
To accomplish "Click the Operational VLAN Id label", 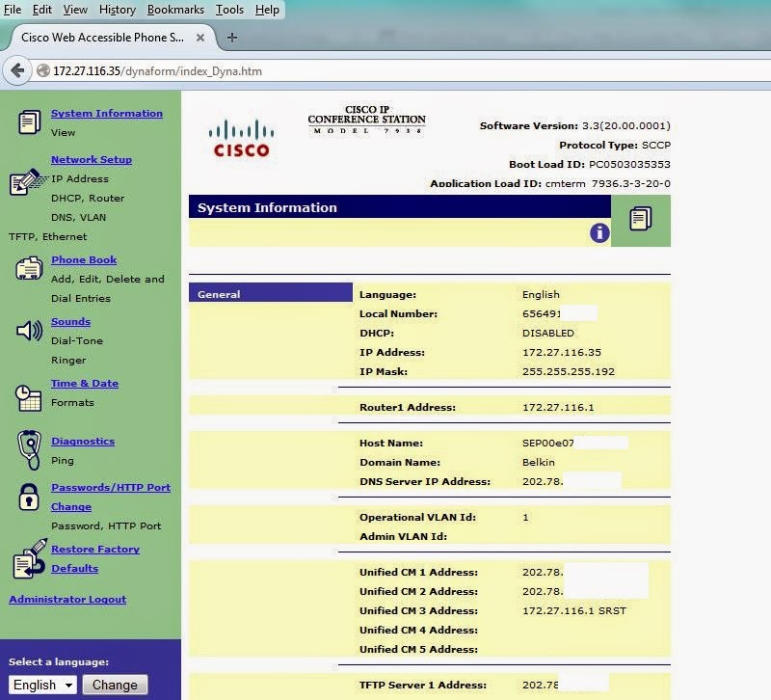I will pos(417,517).
